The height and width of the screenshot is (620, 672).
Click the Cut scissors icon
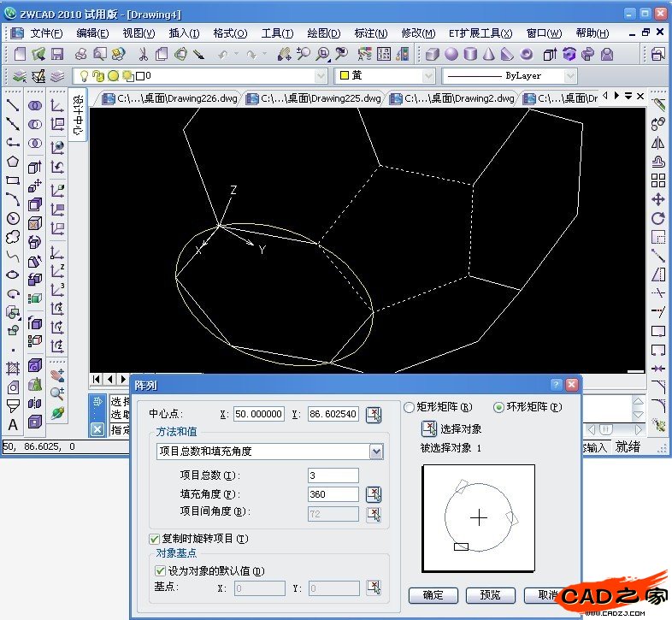click(143, 54)
